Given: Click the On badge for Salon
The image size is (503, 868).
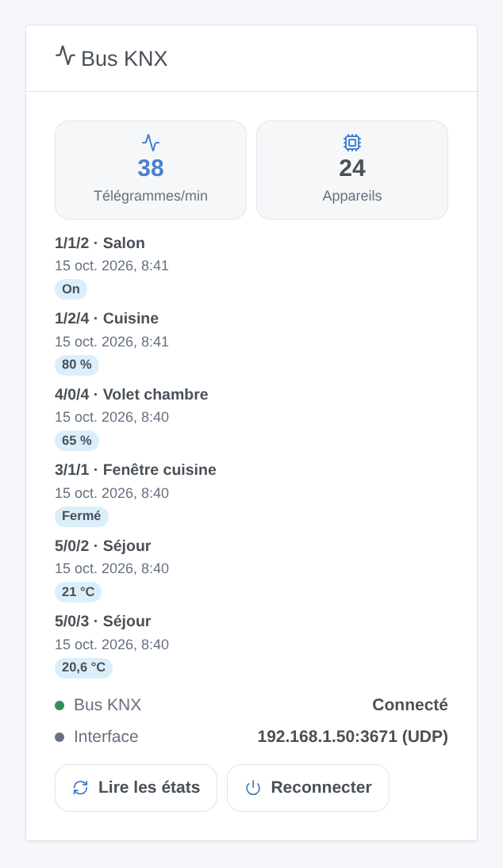Looking at the screenshot, I should click(71, 289).
